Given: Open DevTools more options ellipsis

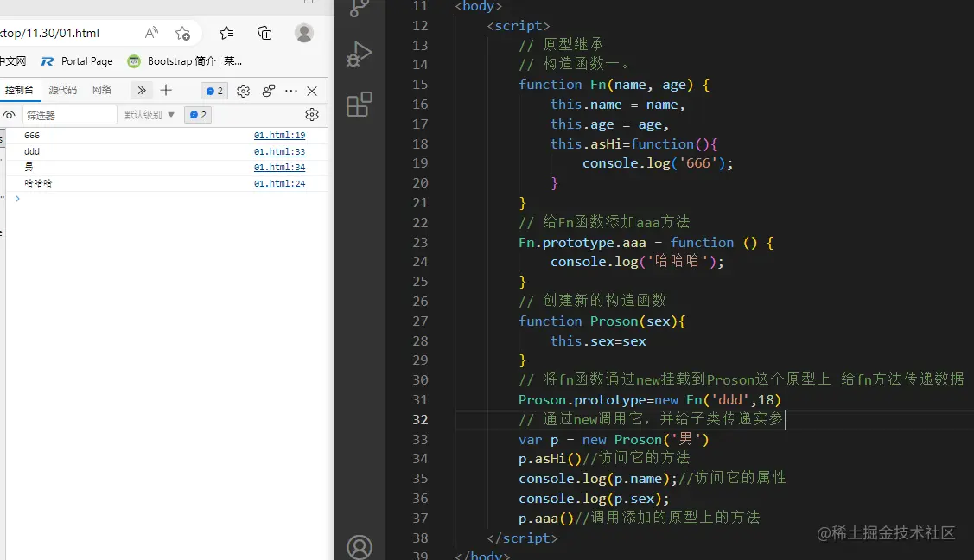Looking at the screenshot, I should 290,91.
